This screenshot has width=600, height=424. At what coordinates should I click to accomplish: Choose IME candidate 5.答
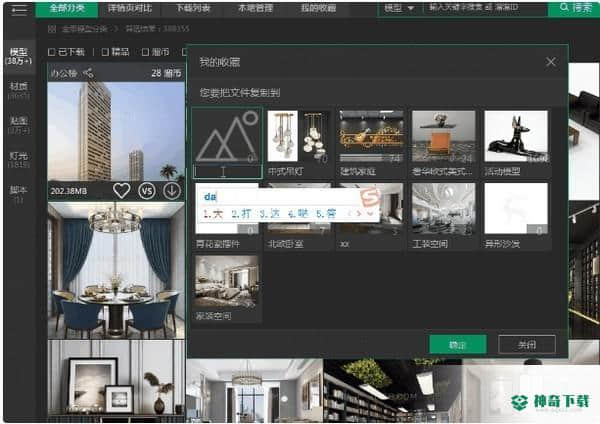tap(326, 214)
